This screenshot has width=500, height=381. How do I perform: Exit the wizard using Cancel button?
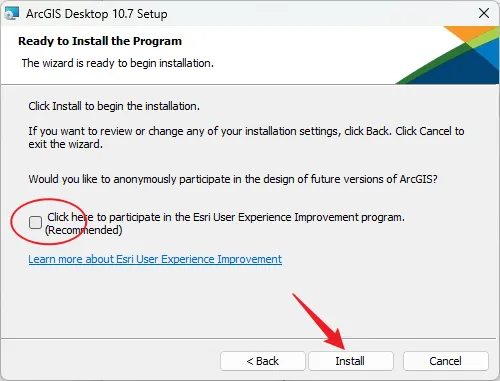click(446, 361)
